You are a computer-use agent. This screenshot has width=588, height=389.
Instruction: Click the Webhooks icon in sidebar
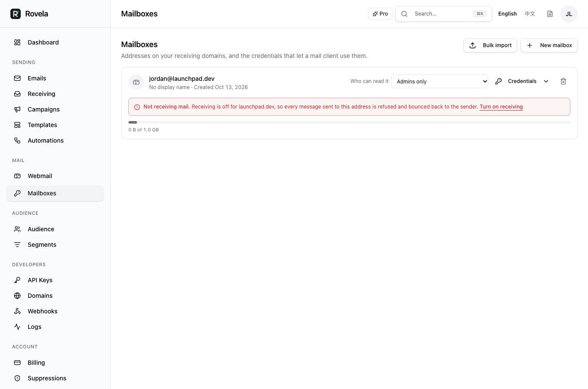point(17,311)
